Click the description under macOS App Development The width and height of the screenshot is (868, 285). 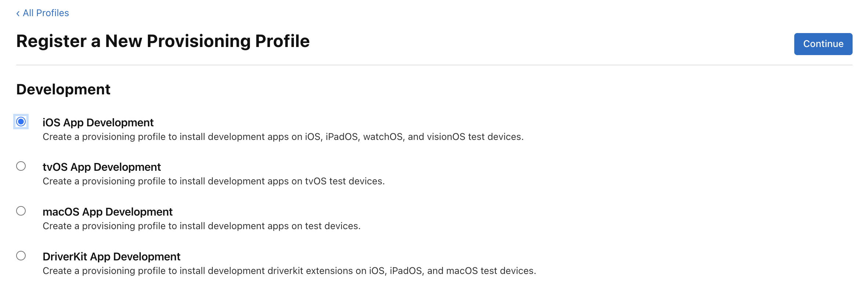coord(201,226)
